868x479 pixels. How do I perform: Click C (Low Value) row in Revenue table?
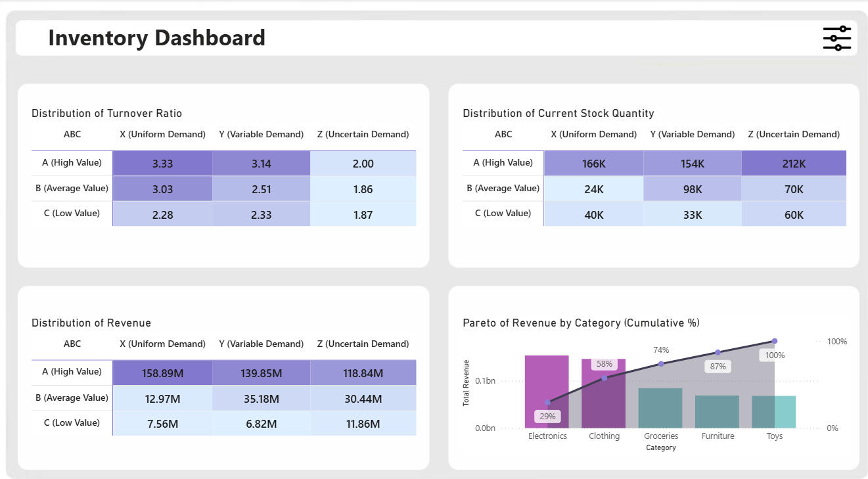pyautogui.click(x=72, y=422)
